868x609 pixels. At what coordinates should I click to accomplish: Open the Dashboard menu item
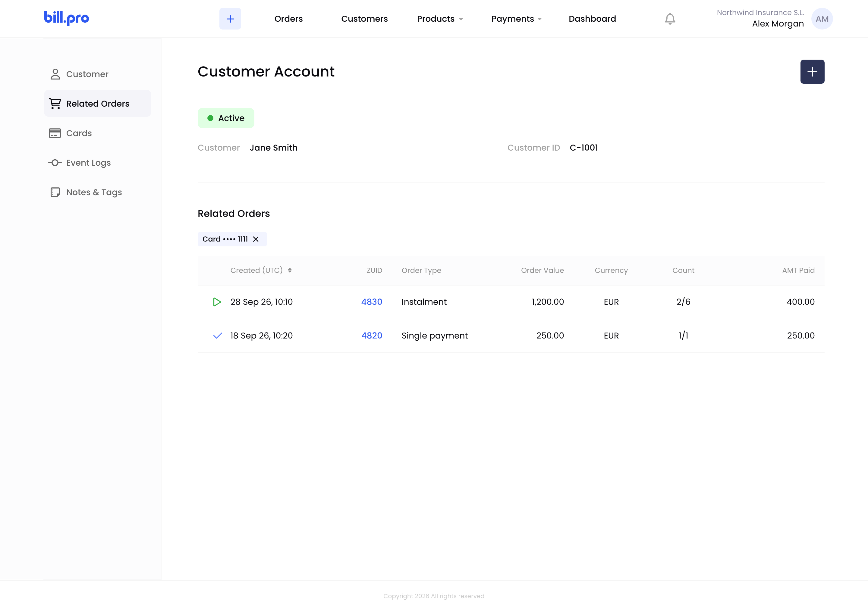pos(592,19)
